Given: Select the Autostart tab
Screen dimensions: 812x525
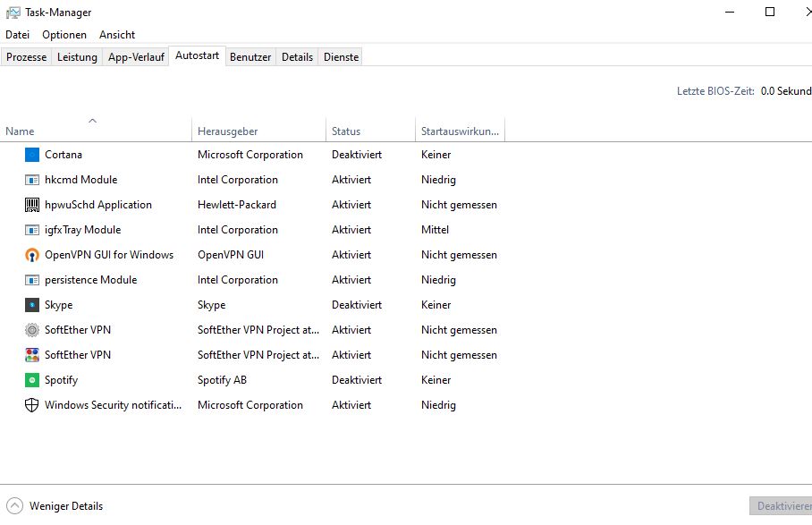Looking at the screenshot, I should tap(197, 55).
